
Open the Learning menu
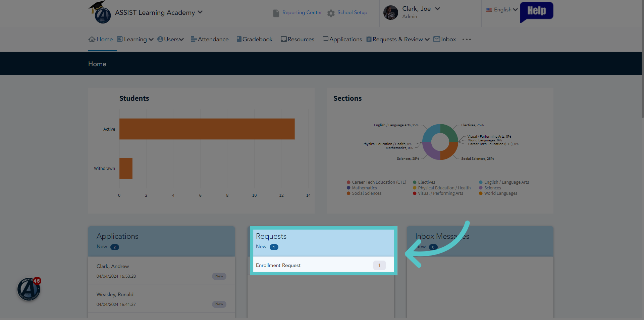[x=135, y=39]
